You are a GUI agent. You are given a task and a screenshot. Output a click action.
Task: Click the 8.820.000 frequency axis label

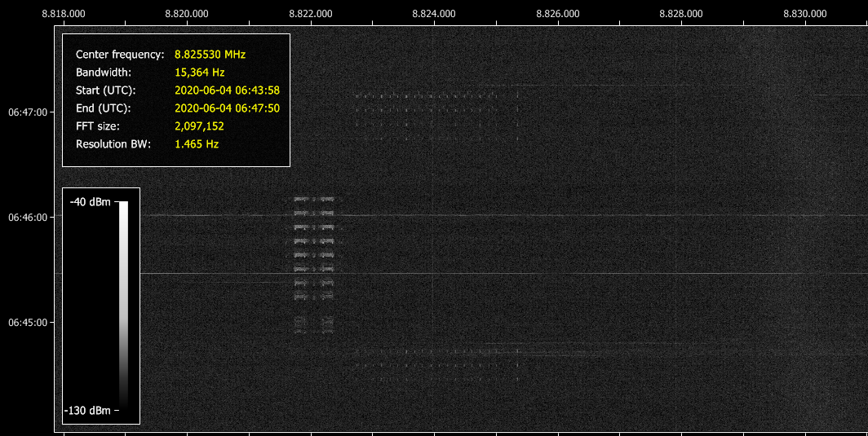pyautogui.click(x=187, y=14)
